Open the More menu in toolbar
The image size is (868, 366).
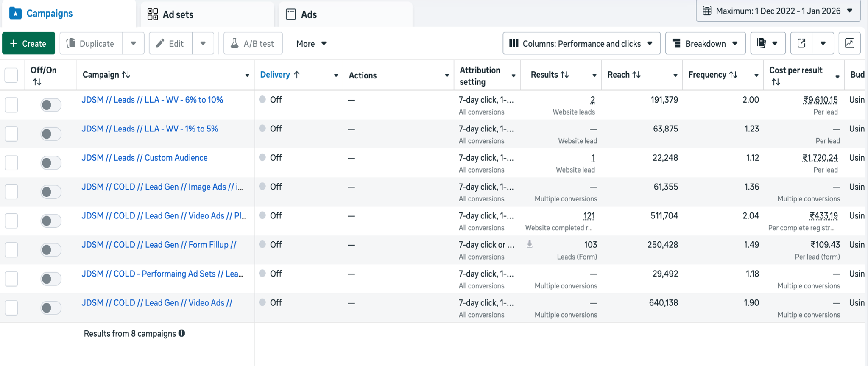(x=311, y=43)
